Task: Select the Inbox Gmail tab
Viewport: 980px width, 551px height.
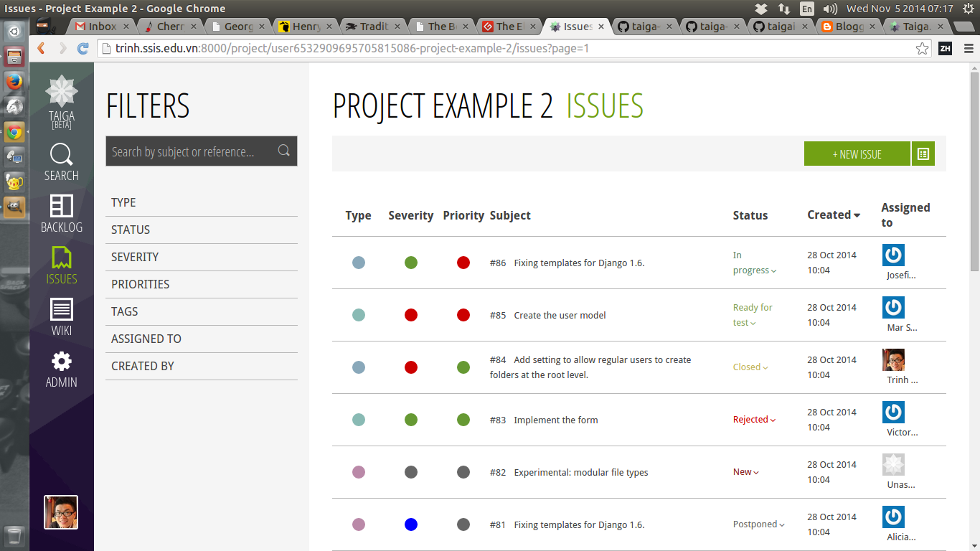Action: click(x=102, y=27)
